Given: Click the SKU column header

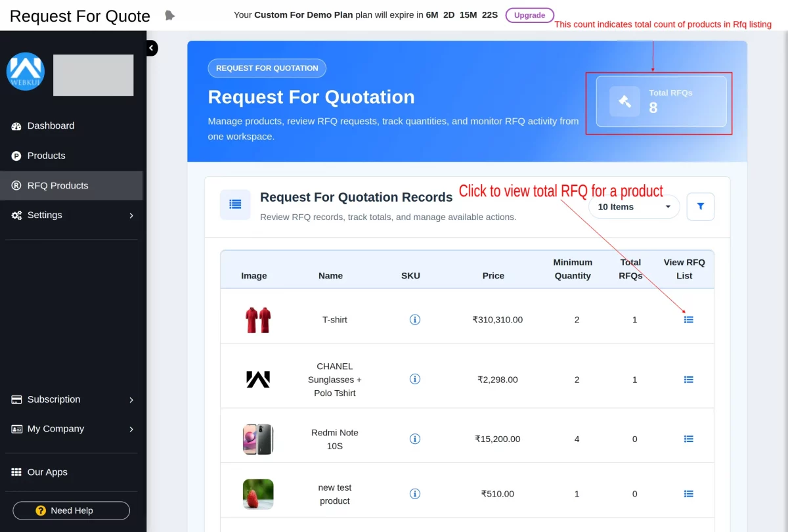Looking at the screenshot, I should pyautogui.click(x=411, y=276).
